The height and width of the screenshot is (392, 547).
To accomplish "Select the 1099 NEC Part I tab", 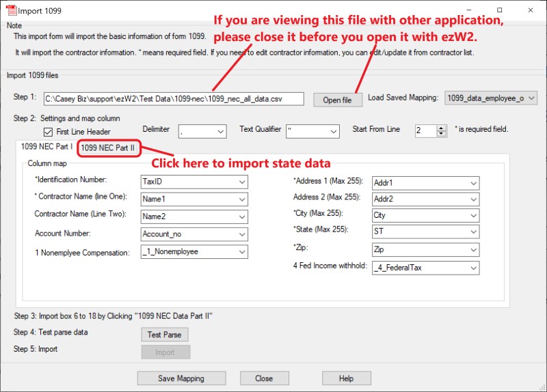I will pos(46,146).
